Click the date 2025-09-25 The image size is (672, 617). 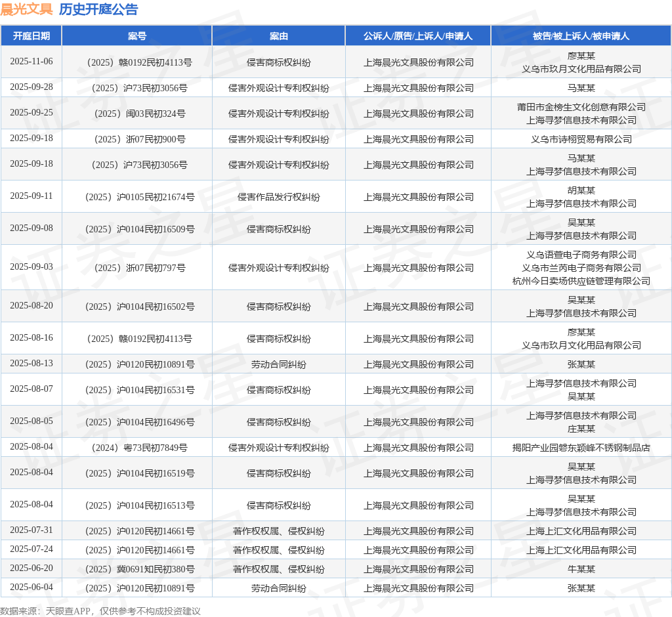coord(31,112)
